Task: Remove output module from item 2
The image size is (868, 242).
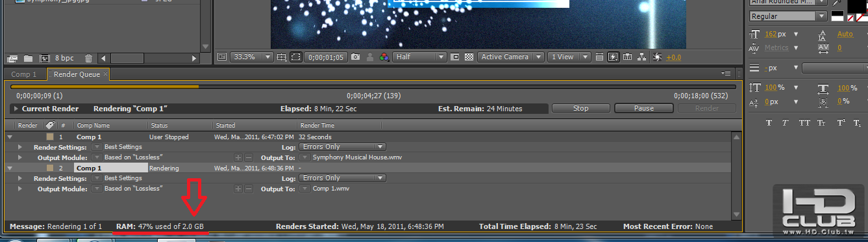Action: pos(249,189)
